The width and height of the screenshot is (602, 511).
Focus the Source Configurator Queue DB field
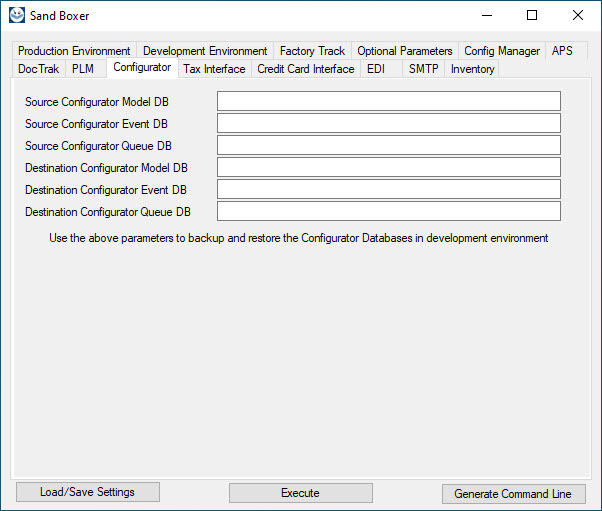tap(388, 145)
